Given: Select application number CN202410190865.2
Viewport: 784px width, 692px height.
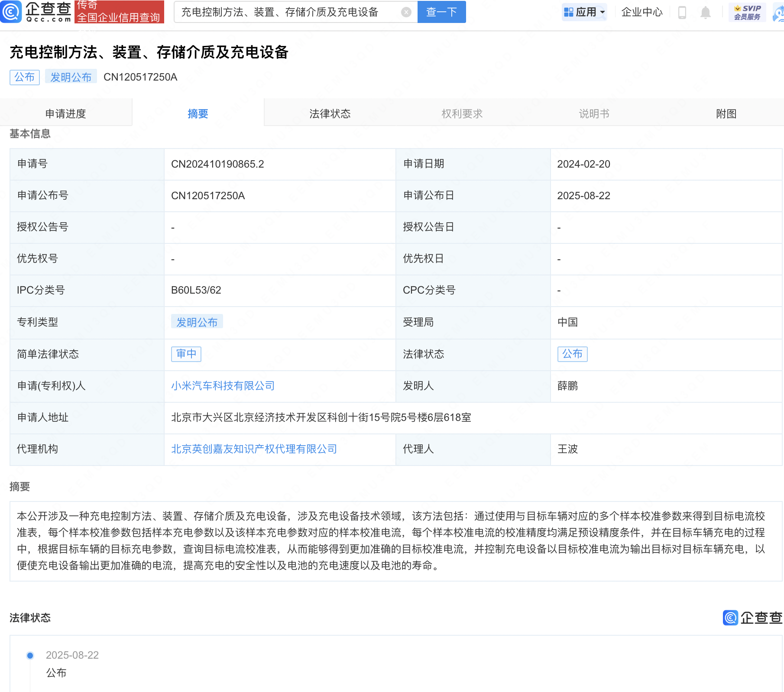Looking at the screenshot, I should [x=217, y=164].
